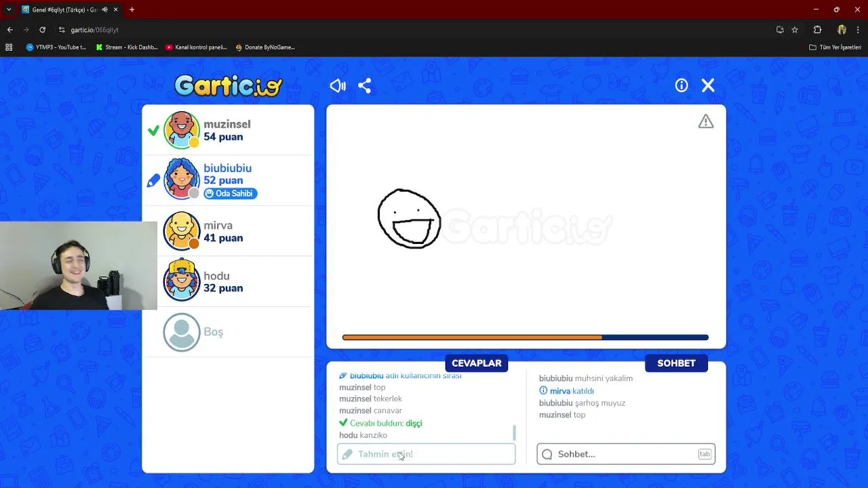Select the Genel #6qllyt Gartic tab
This screenshot has height=488, width=868.
[70, 9]
